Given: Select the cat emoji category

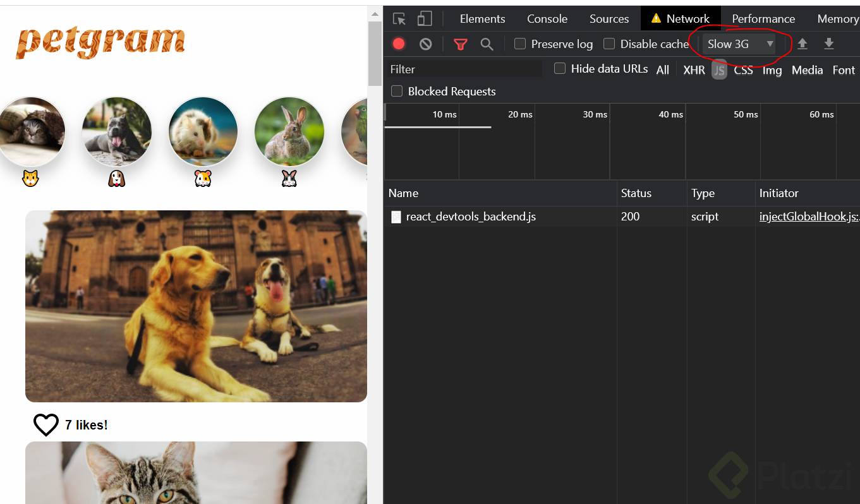Looking at the screenshot, I should pos(30,179).
